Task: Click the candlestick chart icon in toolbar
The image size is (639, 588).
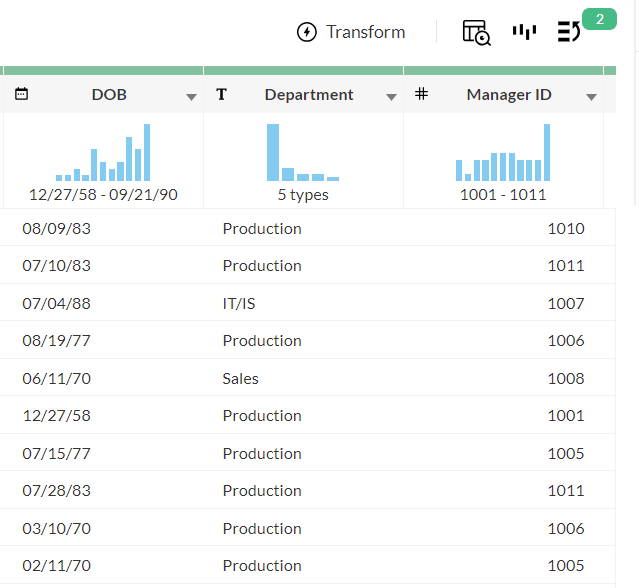Action: pos(524,32)
